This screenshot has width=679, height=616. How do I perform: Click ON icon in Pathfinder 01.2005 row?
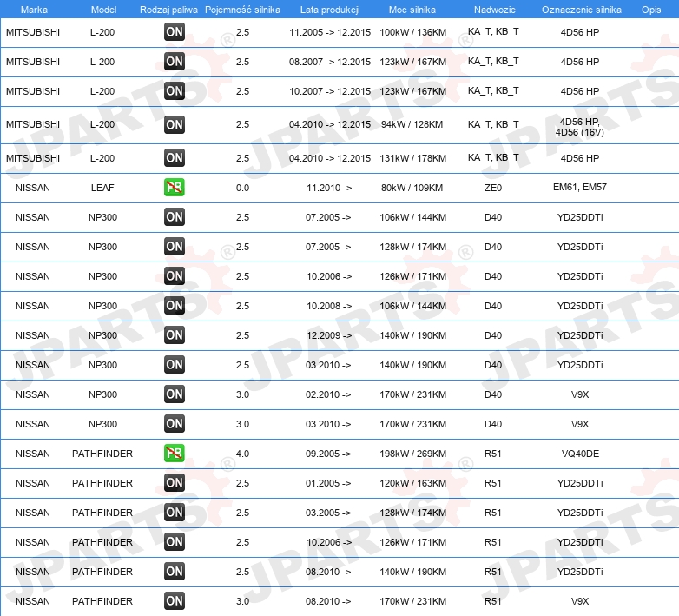coord(174,482)
